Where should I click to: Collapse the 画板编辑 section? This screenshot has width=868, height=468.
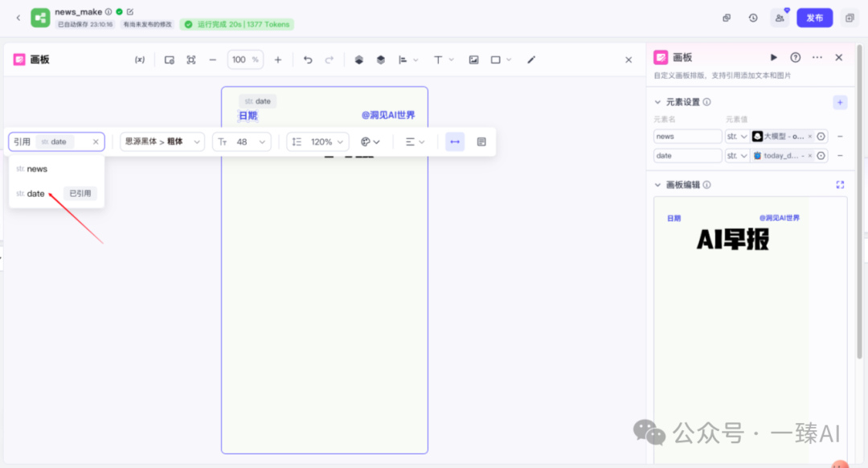click(657, 185)
